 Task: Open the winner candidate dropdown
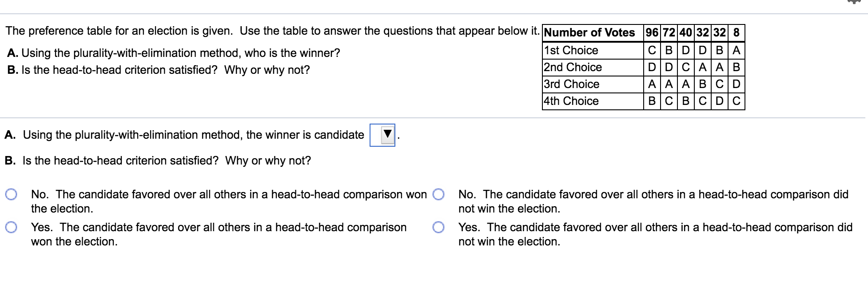(382, 135)
